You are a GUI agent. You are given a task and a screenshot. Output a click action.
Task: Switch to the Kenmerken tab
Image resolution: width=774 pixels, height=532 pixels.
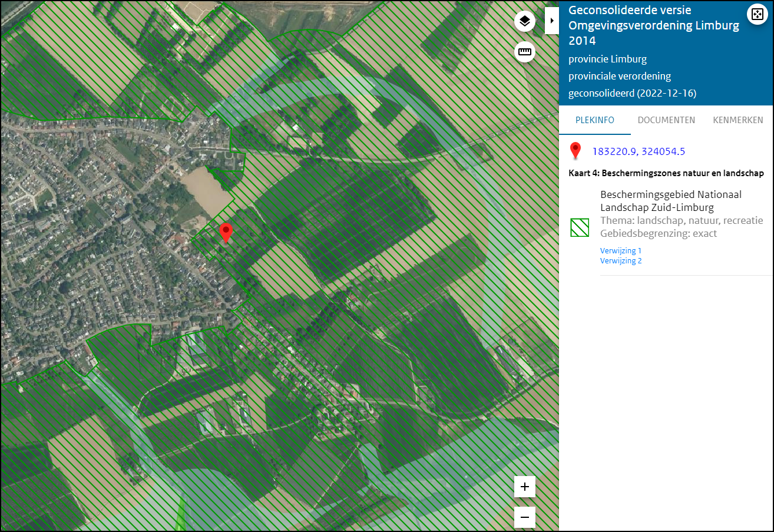pyautogui.click(x=738, y=120)
